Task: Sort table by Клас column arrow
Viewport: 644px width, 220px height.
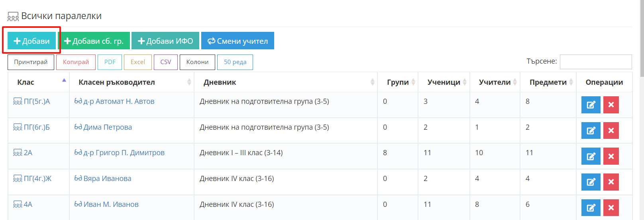Action: 64,81
